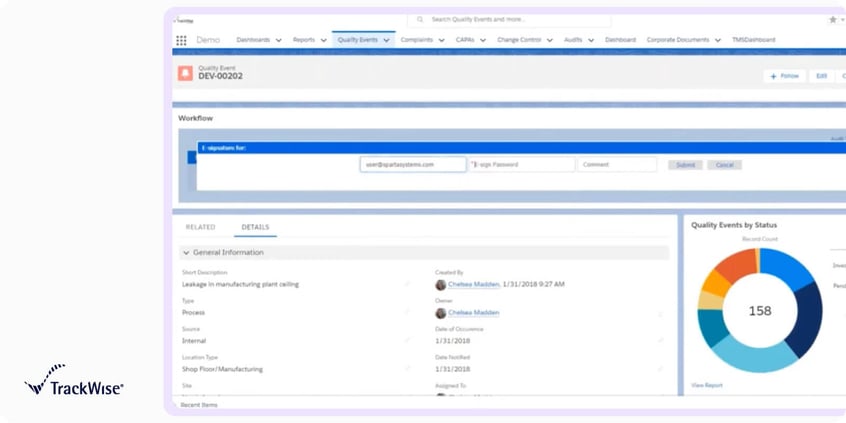Click Chelsea Madden avatar in Owner row
The height and width of the screenshot is (423, 846).
441,313
